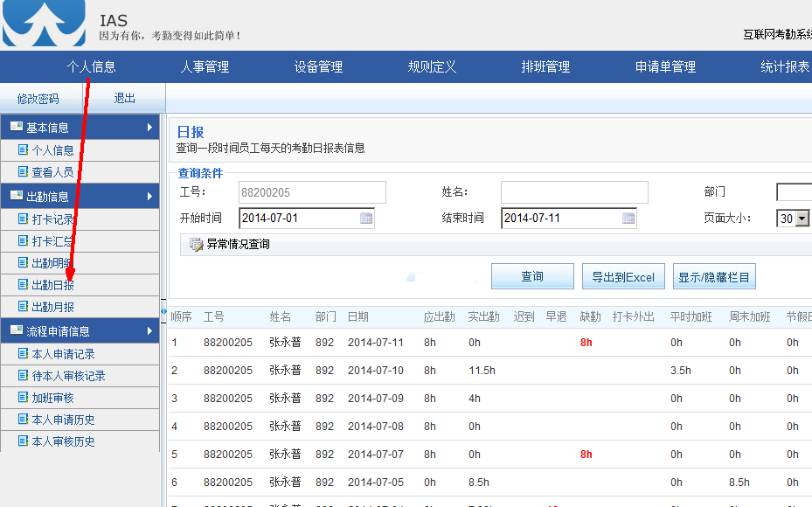
Task: Click the document icon next to 待本人审核记录
Action: tap(23, 376)
